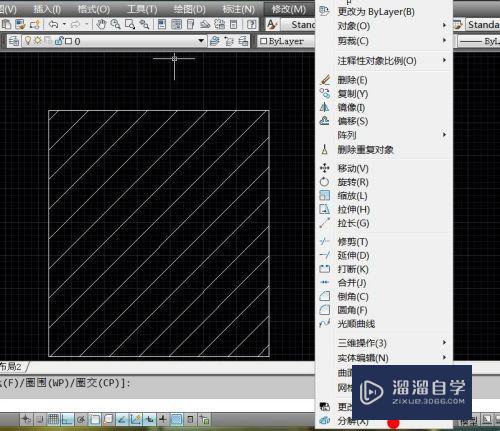Expand the 剪裁(C) submenu
Image resolution: width=500 pixels, height=431 pixels.
pos(383,41)
